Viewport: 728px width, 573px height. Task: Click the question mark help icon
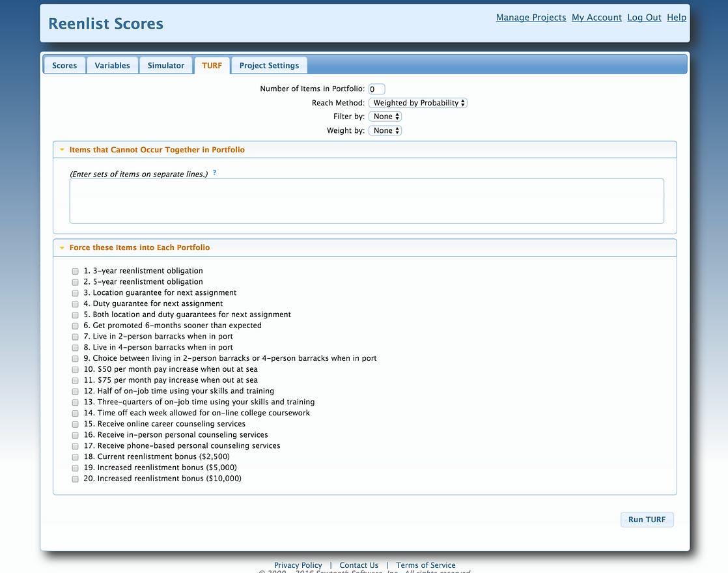click(x=214, y=173)
